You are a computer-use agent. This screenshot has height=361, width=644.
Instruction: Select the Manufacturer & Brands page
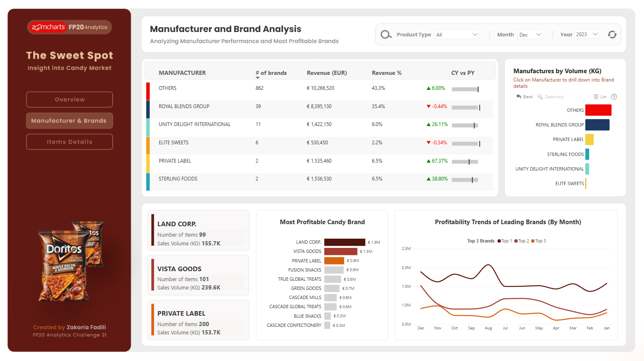(x=69, y=121)
